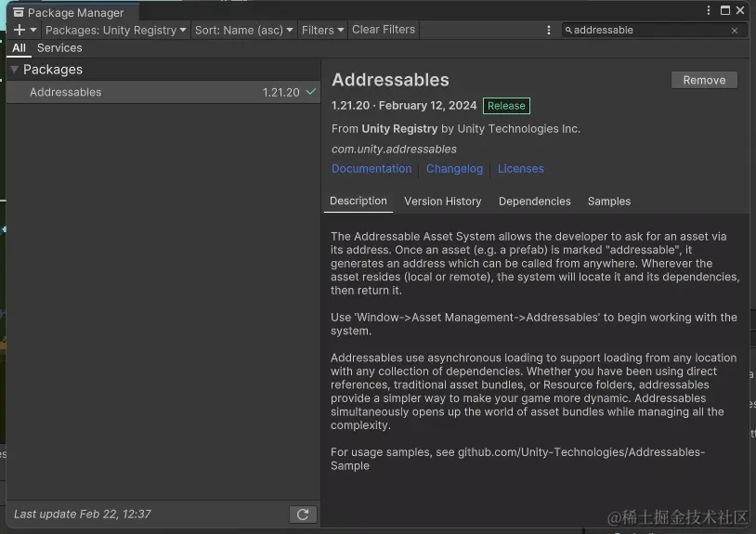Switch to the Services tab
This screenshot has height=534, width=756.
pos(59,47)
